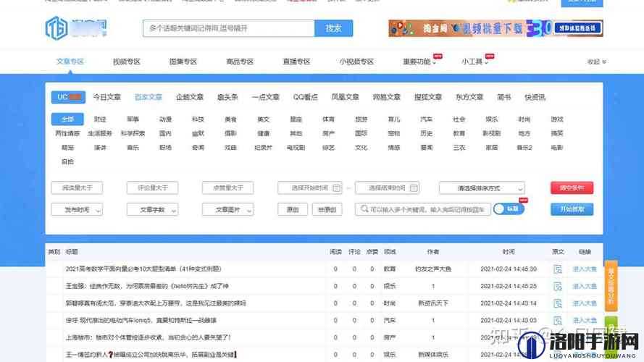Select the 简书 source tab
This screenshot has width=644, height=362.
click(504, 97)
